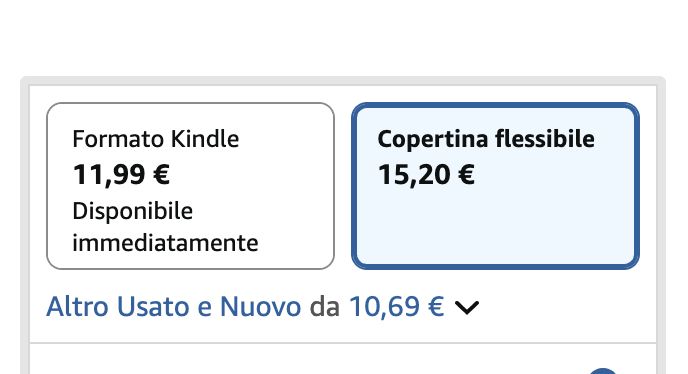The width and height of the screenshot is (688, 374).
Task: Open the Altro Usato e Nuovo link
Action: [x=174, y=306]
